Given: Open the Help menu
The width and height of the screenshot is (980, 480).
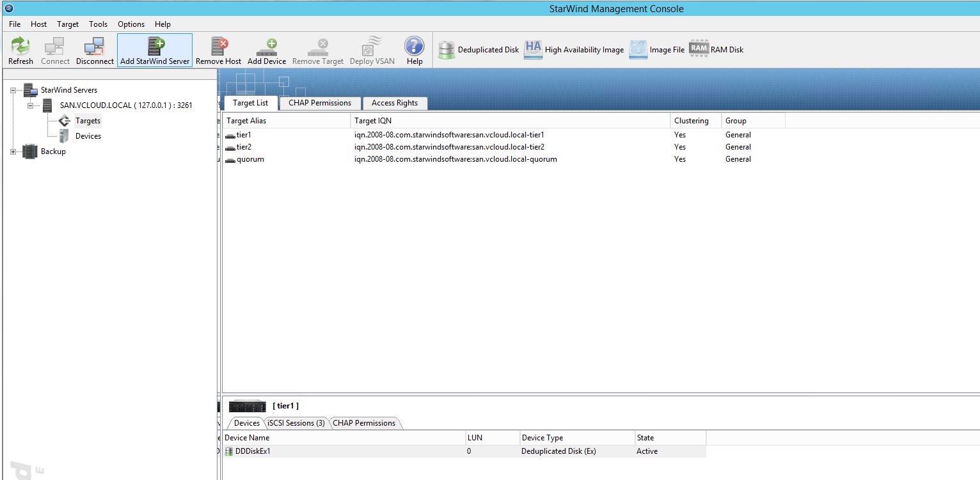Looking at the screenshot, I should (162, 24).
